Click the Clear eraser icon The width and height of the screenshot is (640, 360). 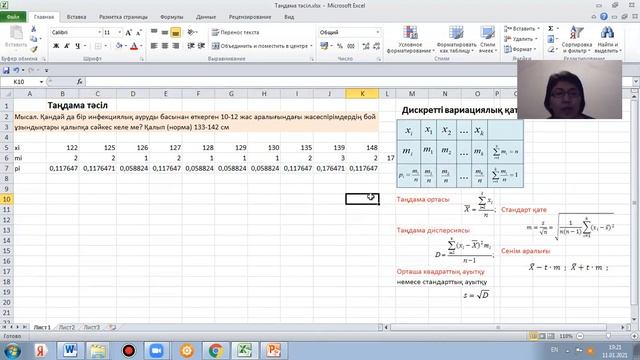pyautogui.click(x=551, y=49)
